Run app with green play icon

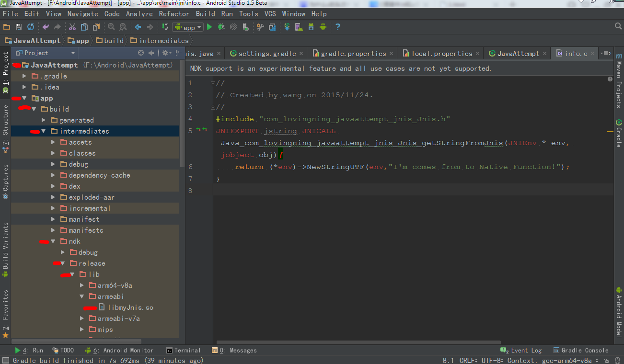[209, 27]
